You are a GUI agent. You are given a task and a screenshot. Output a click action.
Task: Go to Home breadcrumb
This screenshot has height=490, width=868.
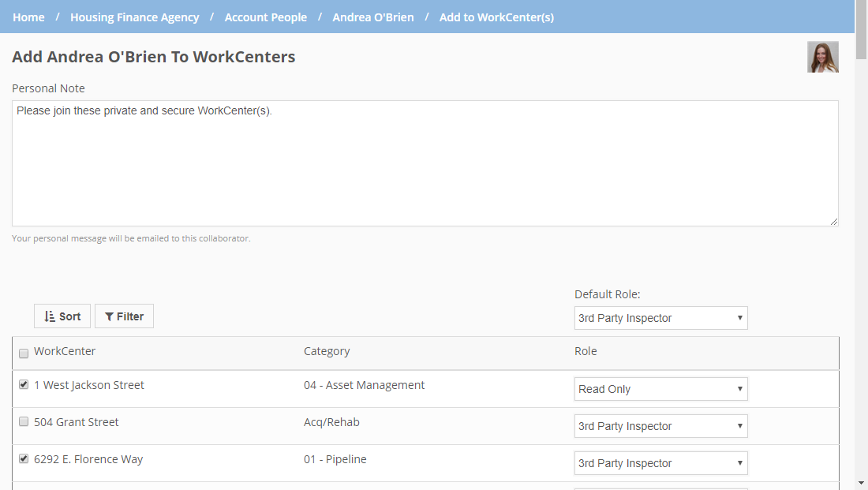tap(28, 17)
